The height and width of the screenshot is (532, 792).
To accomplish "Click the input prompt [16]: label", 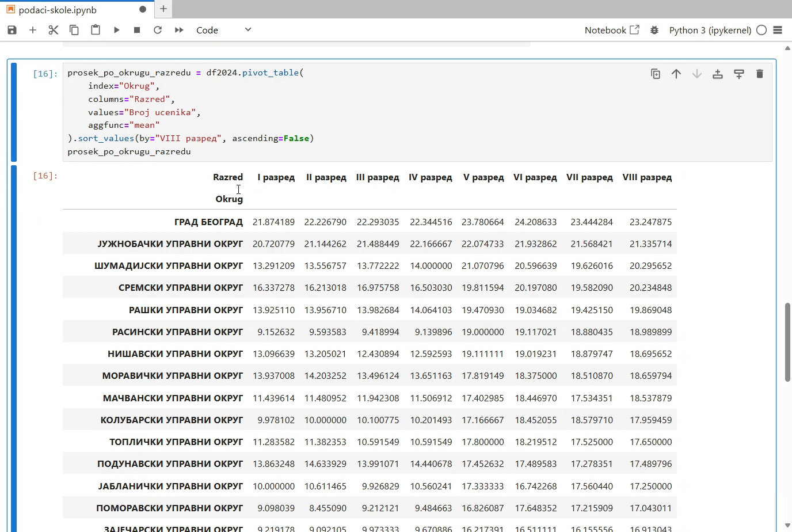I will pyautogui.click(x=45, y=74).
